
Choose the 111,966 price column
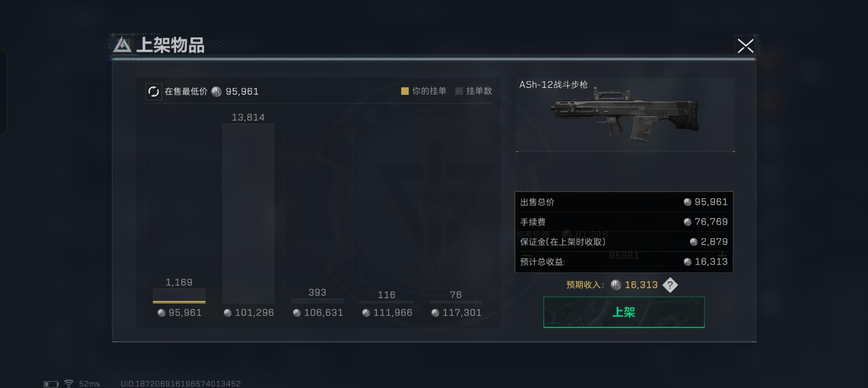pyautogui.click(x=386, y=302)
